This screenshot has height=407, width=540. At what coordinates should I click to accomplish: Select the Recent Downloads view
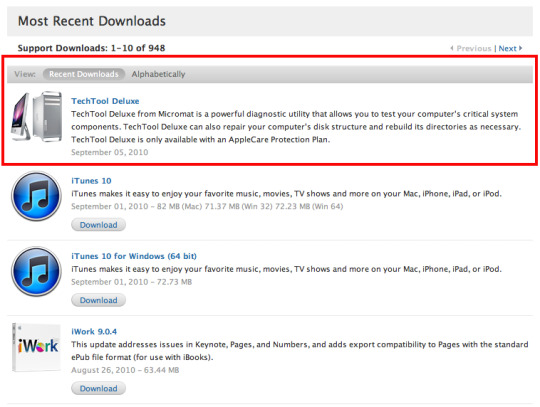click(x=84, y=74)
